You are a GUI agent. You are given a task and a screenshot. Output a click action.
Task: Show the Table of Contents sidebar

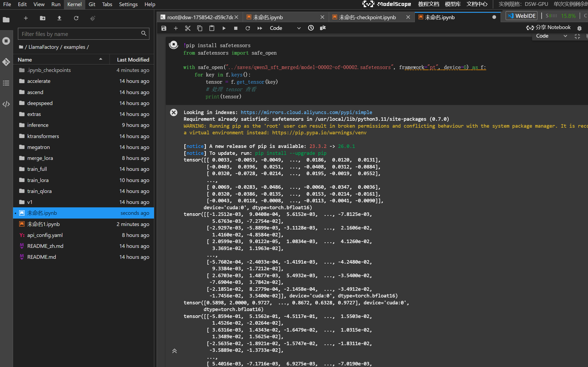[x=6, y=83]
